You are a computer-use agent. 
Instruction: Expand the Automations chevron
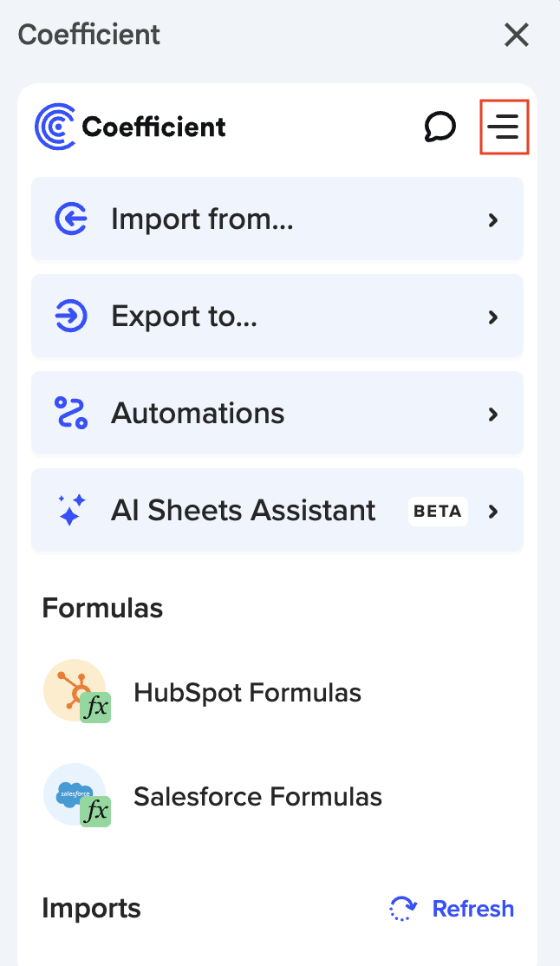click(493, 414)
